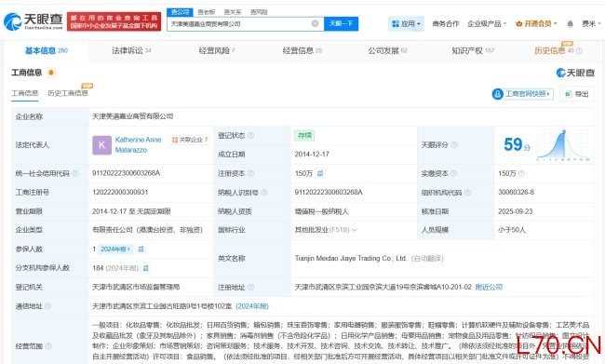Select the 工商信息 sub-tab
The image size is (605, 364).
click(25, 93)
